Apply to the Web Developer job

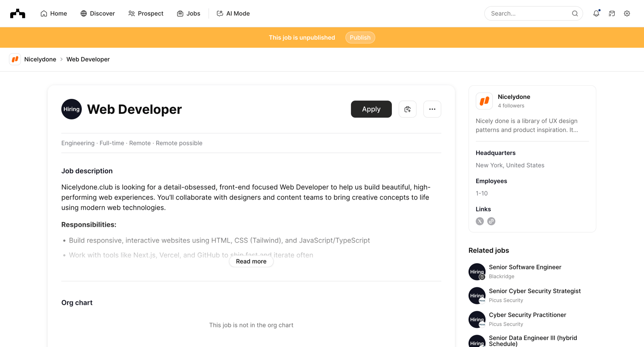(x=371, y=109)
